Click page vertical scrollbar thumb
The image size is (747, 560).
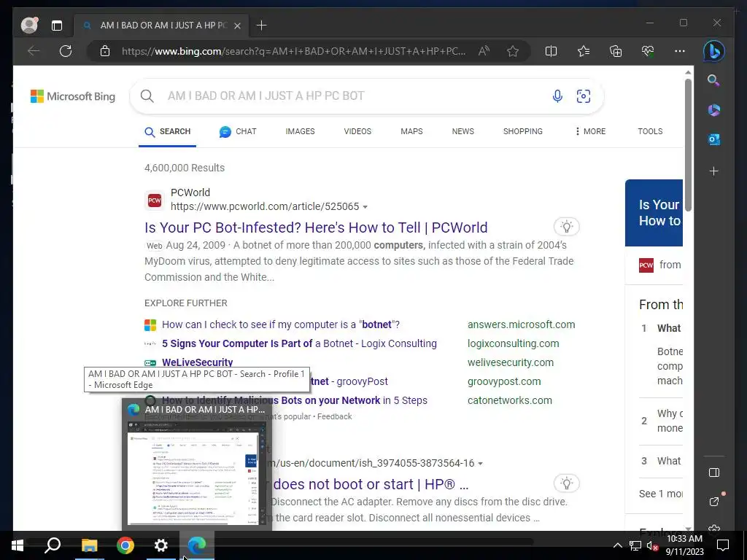pyautogui.click(x=688, y=145)
